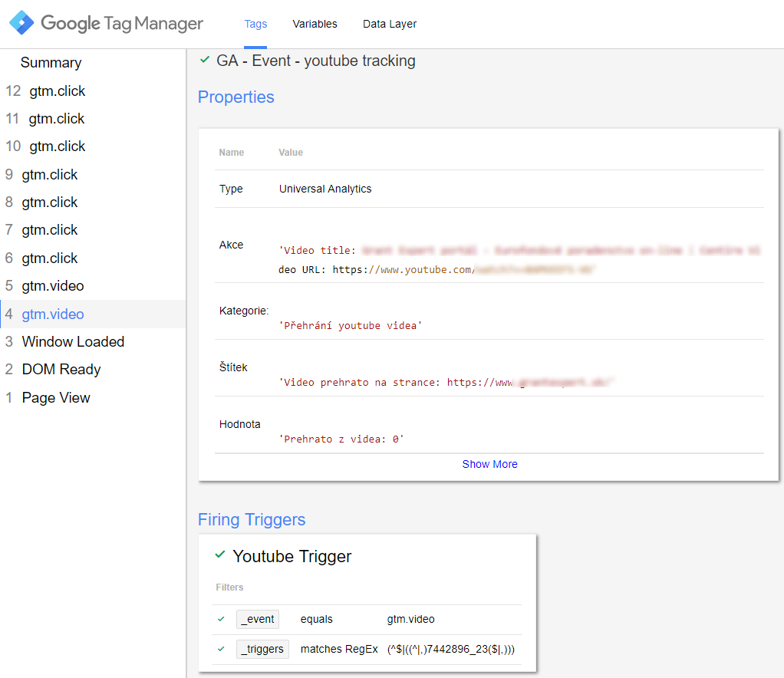The width and height of the screenshot is (784, 678).
Task: Select event 11 gtm.click
Action: [93, 119]
